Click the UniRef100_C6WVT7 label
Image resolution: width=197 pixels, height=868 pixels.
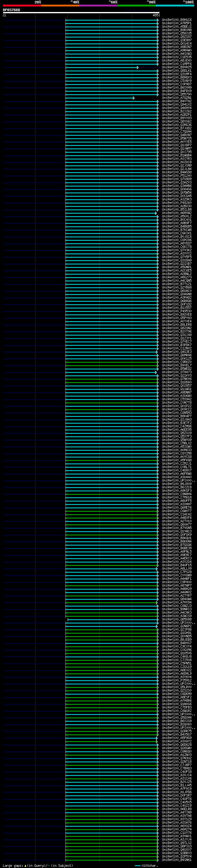coord(176,511)
